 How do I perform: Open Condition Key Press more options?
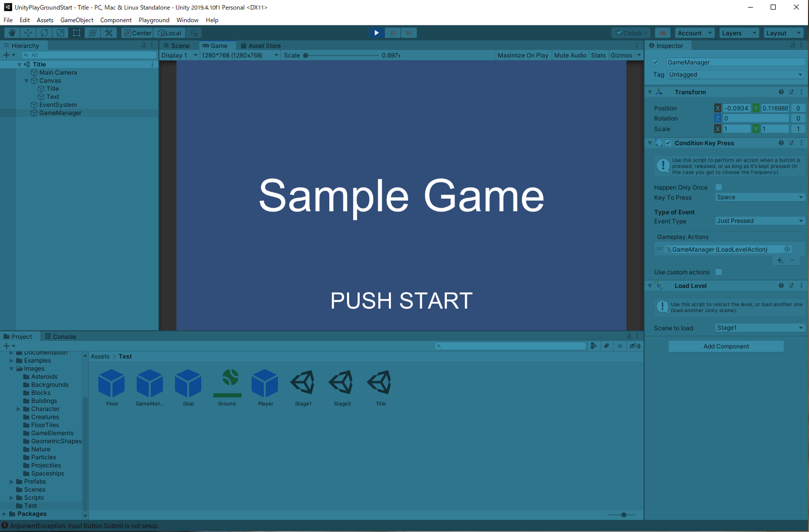[801, 143]
